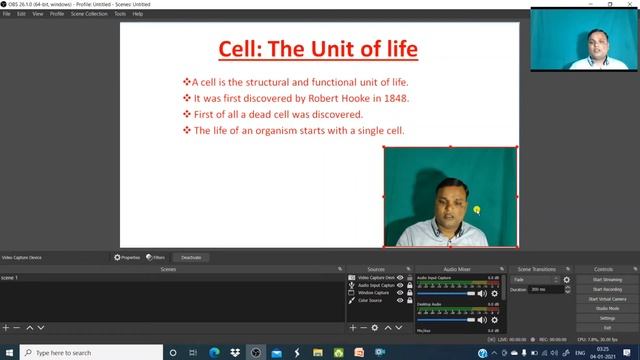Click the Desktop Audio volume slider
This screenshot has height=360, width=640.
446,320
